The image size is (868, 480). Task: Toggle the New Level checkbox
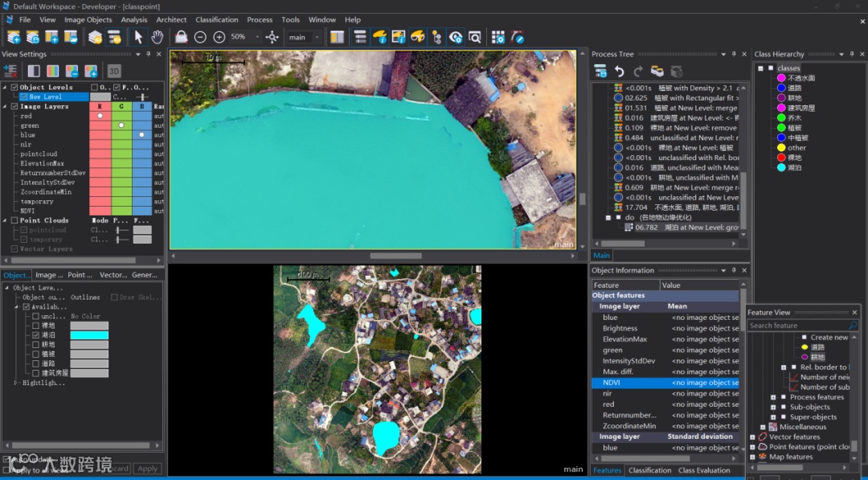24,96
